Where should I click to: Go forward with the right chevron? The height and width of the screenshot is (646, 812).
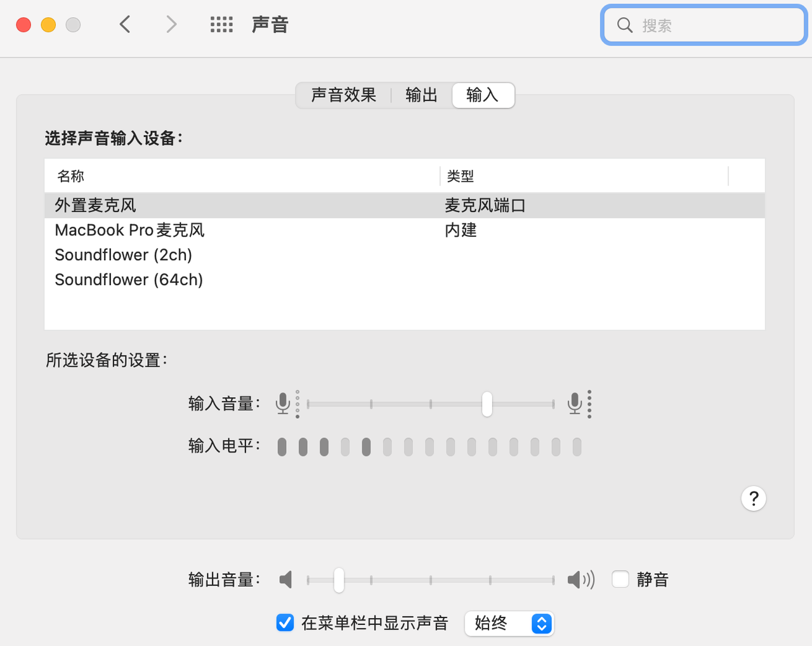point(171,25)
